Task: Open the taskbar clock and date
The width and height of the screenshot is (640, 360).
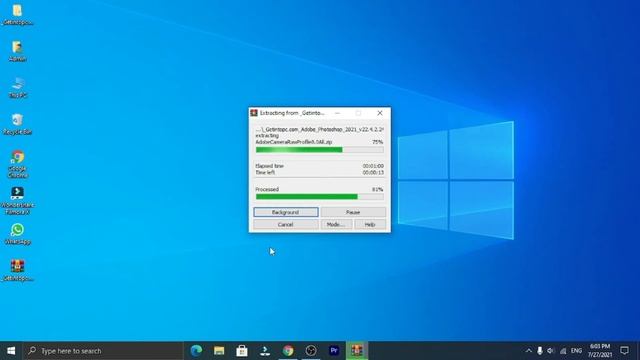Action: tap(600, 351)
